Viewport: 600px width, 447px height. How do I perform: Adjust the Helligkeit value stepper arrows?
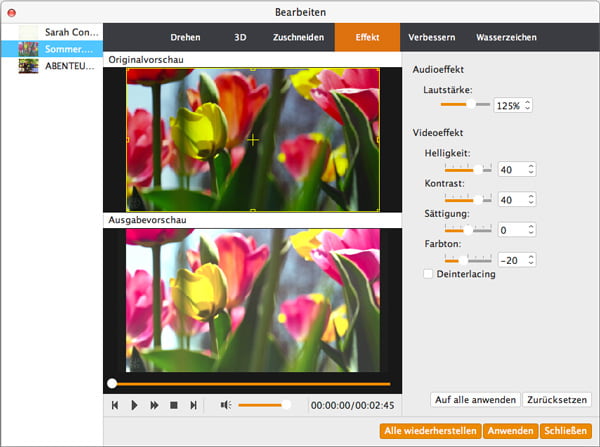pyautogui.click(x=531, y=170)
